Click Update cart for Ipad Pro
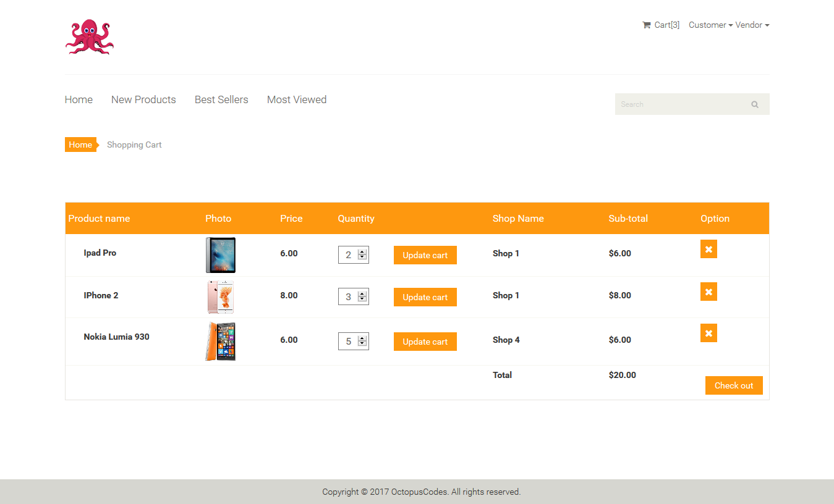Screen dimensions: 834x504 pos(425,254)
